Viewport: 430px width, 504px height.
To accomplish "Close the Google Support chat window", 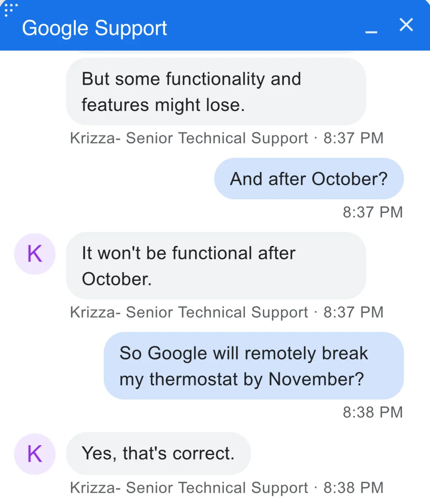I will 406,25.
